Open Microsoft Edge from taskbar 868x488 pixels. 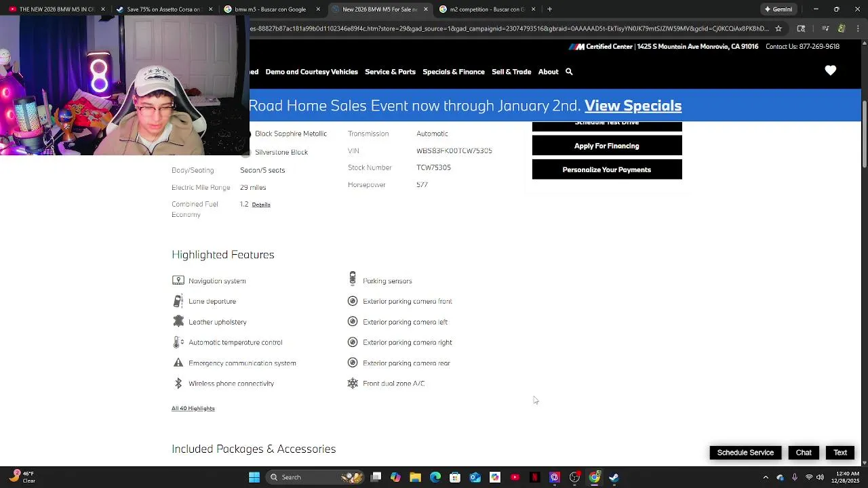coord(435,477)
